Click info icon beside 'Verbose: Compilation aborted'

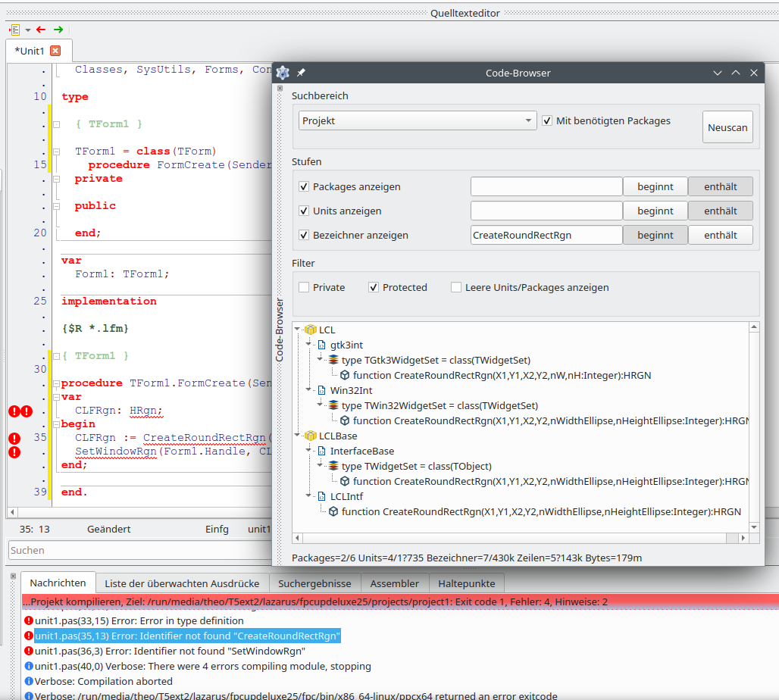coord(29,681)
